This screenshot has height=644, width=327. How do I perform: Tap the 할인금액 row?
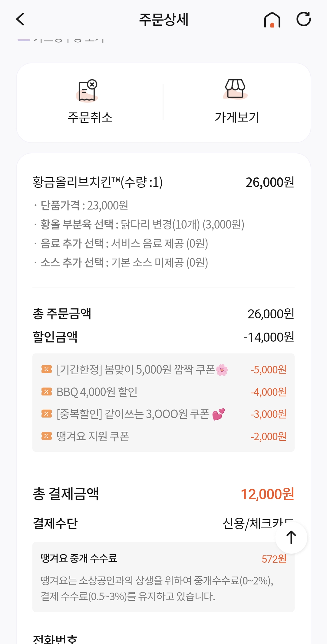tap(163, 337)
